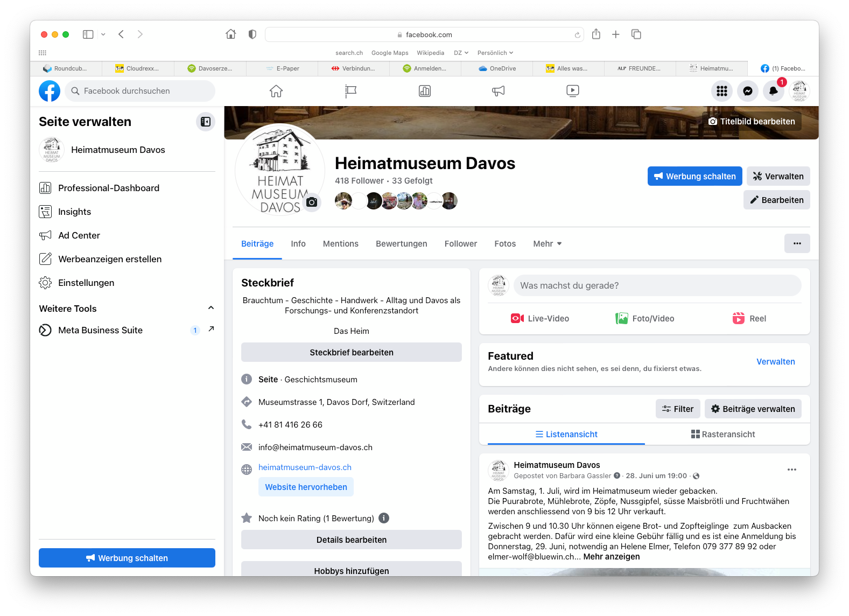Open the Ad Center megaphone navigation icon
Image resolution: width=849 pixels, height=616 pixels.
click(498, 91)
